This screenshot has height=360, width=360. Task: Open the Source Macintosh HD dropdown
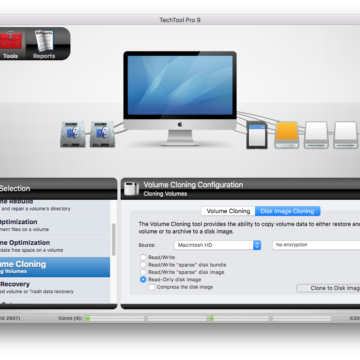coord(217,245)
